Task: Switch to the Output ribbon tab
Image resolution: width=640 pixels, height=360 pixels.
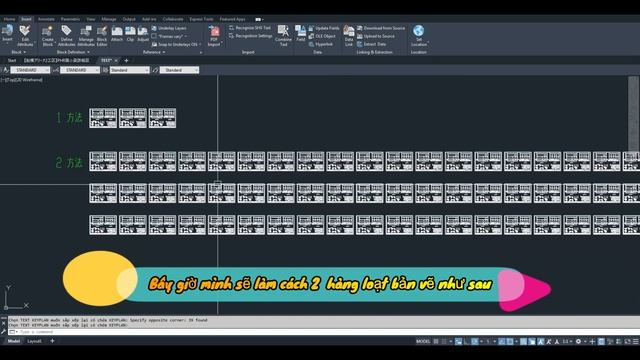Action: [x=129, y=19]
